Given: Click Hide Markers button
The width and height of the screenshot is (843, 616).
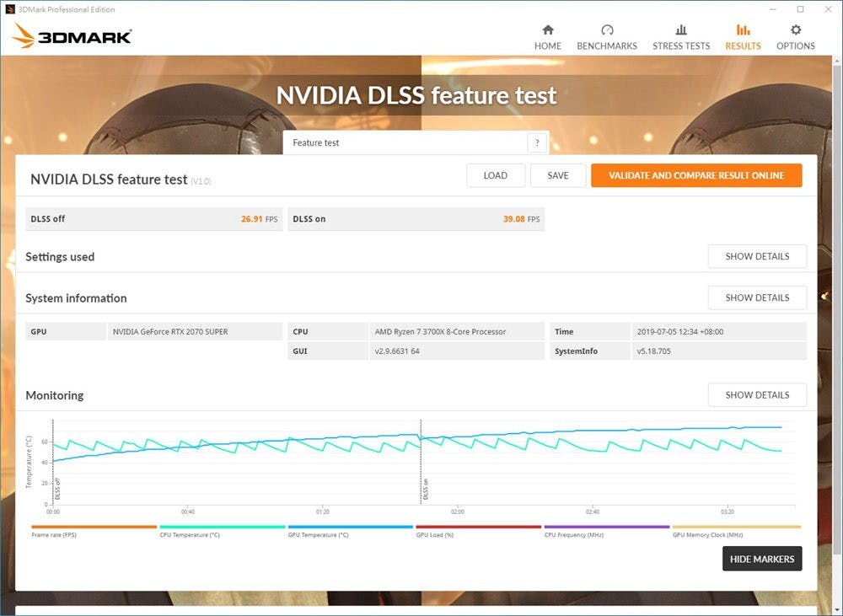Looking at the screenshot, I should (762, 559).
